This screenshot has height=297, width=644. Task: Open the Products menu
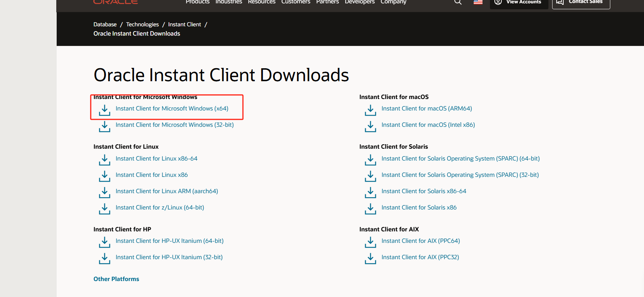click(198, 2)
